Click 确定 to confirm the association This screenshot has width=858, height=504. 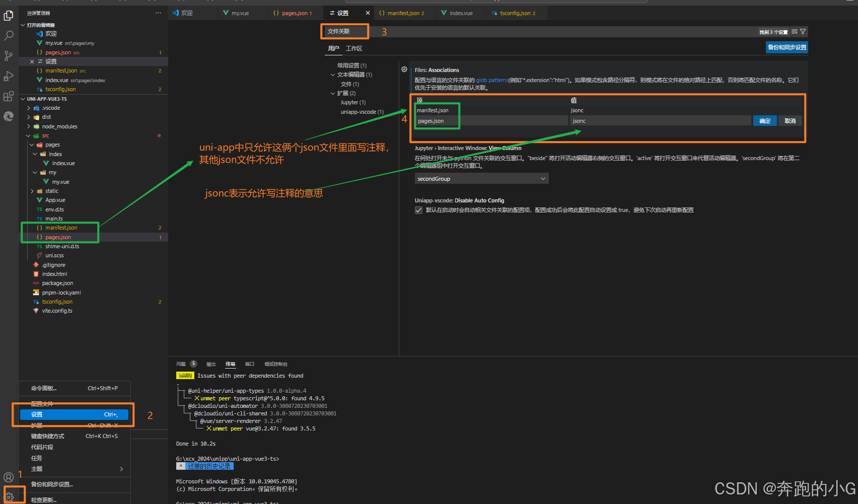[x=765, y=121]
